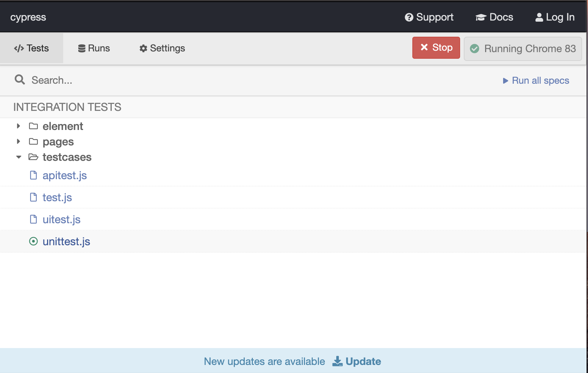Collapse the testcases folder arrow
588x373 pixels.
coord(19,157)
